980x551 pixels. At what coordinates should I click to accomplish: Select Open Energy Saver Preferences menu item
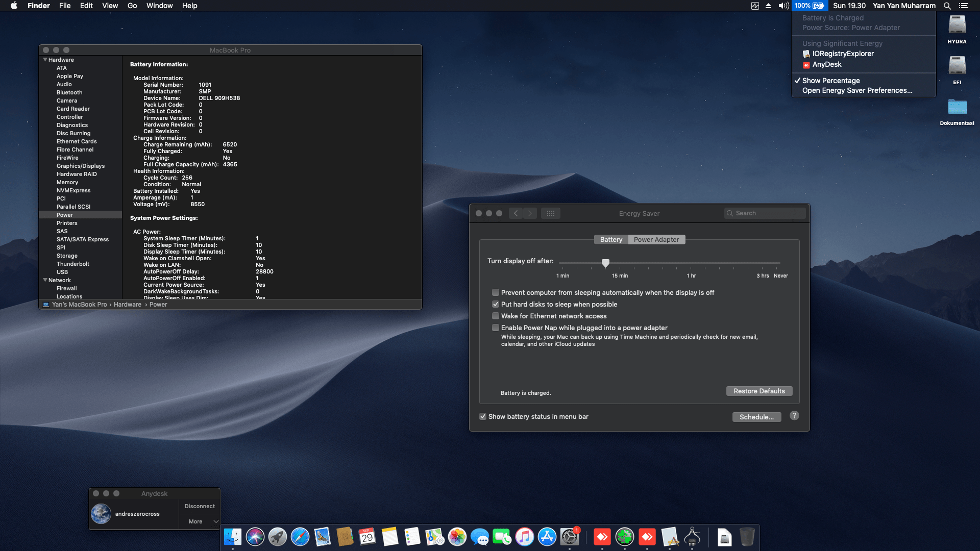coord(857,90)
